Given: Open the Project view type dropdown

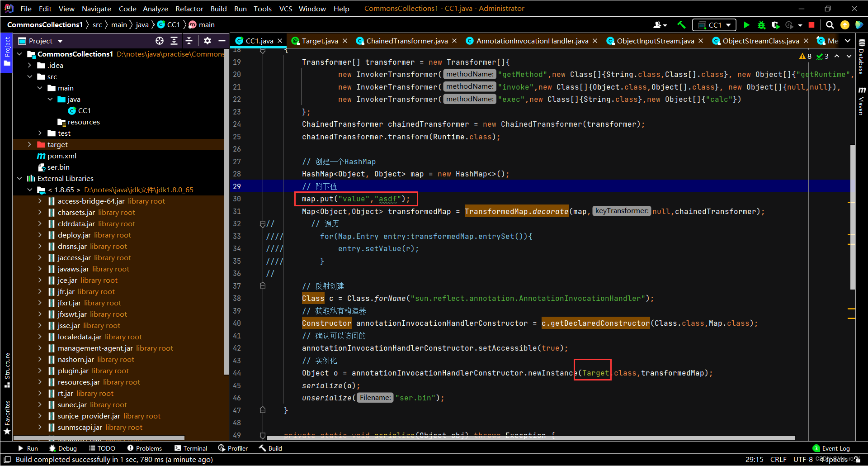Looking at the screenshot, I should pos(40,41).
